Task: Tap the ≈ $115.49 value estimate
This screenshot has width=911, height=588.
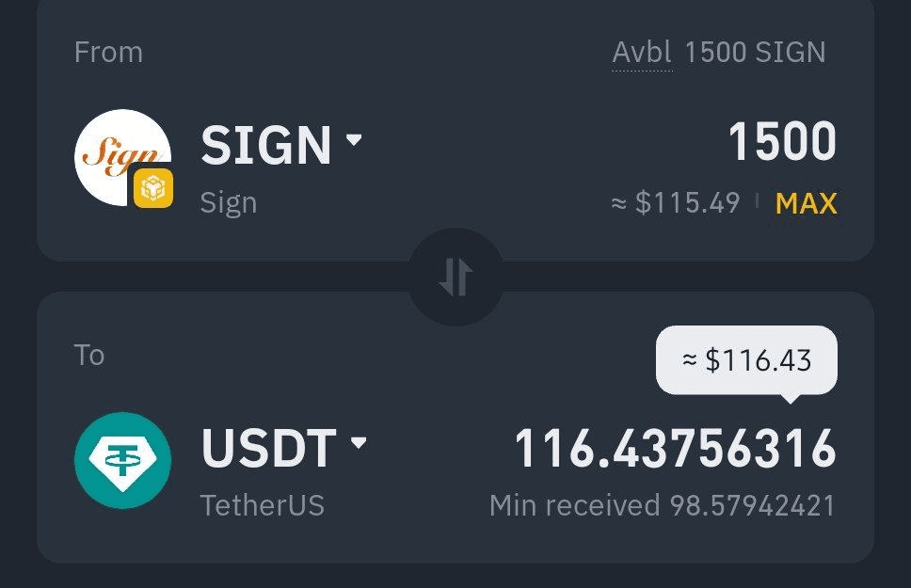Action: pyautogui.click(x=676, y=203)
